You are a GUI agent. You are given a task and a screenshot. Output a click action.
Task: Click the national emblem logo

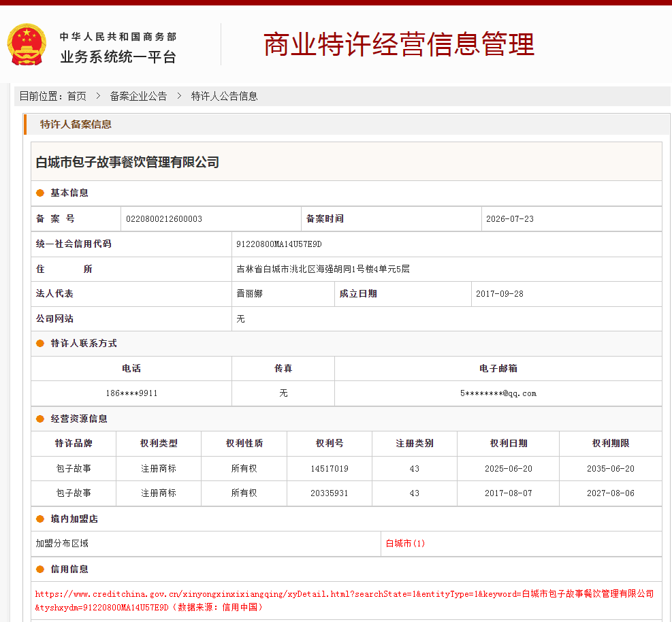27,44
